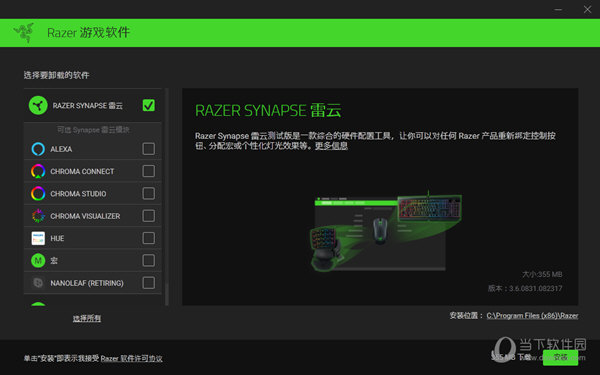Click the Philips Hue icon
The image size is (600, 375).
[x=38, y=238]
